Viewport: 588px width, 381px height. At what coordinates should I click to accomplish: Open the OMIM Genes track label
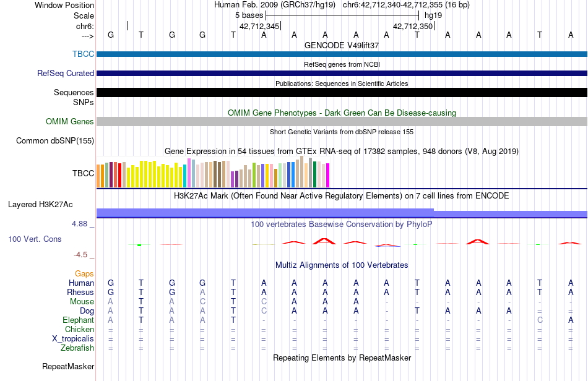tap(70, 121)
